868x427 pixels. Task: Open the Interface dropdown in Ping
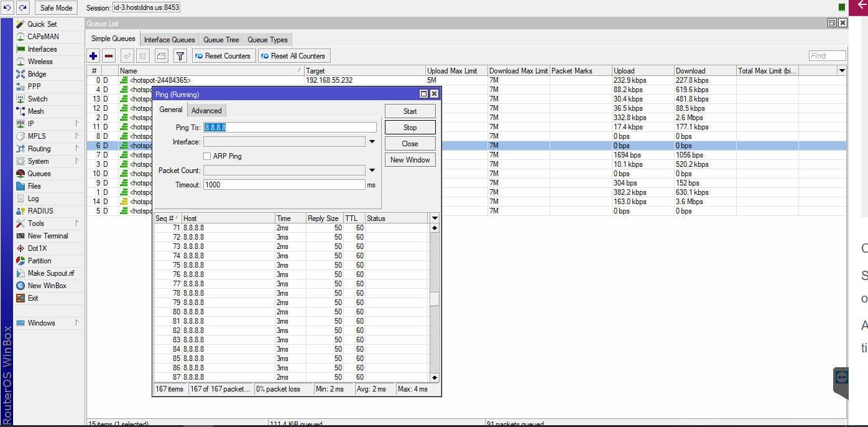click(372, 142)
